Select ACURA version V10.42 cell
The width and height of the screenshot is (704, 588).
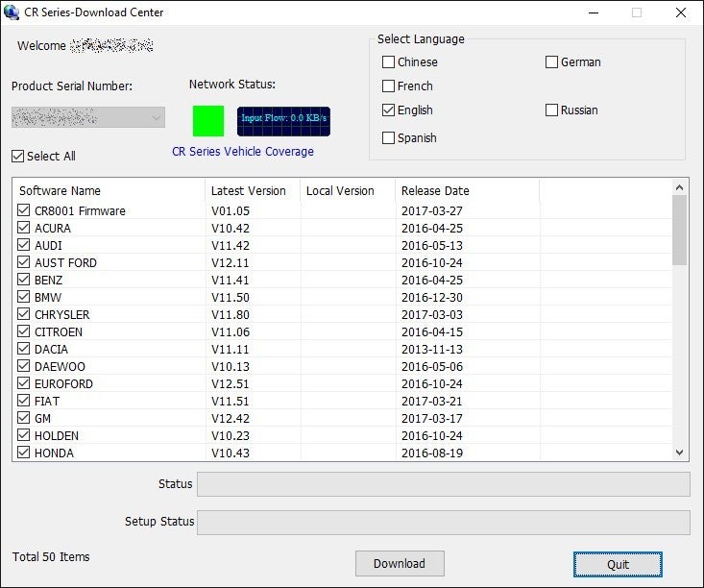click(x=231, y=229)
